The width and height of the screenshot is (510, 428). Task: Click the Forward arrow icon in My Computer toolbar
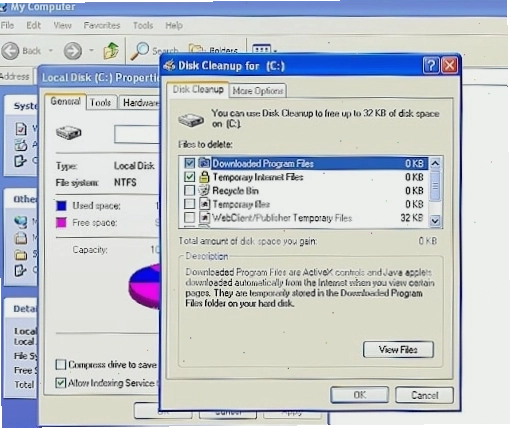point(73,51)
